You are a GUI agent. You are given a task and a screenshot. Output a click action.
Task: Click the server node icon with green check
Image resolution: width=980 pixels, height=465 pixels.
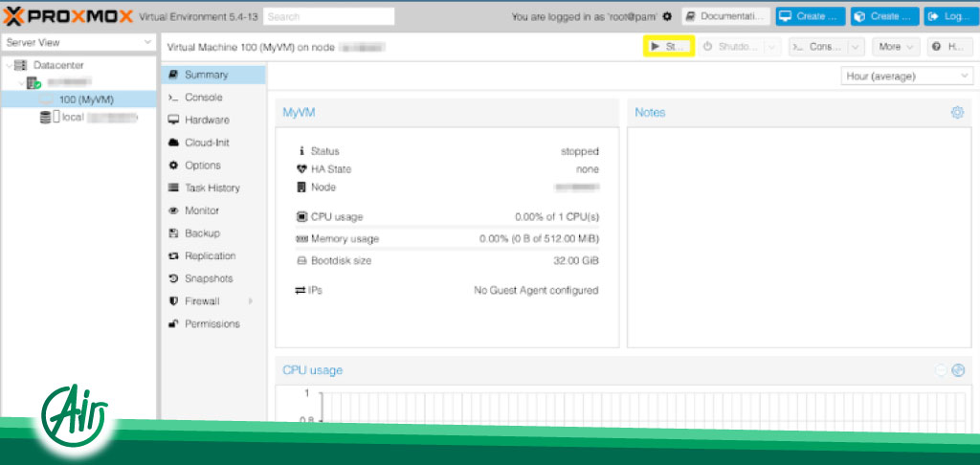coord(33,82)
